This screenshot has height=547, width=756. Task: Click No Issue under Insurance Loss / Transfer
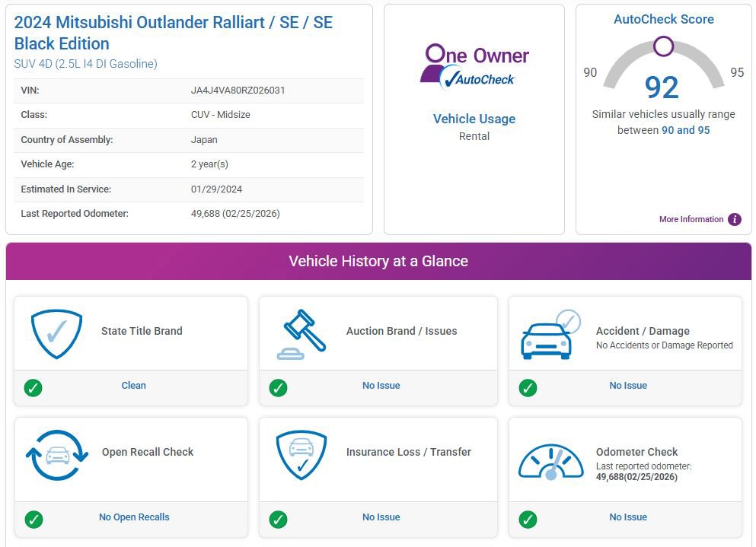tap(381, 517)
